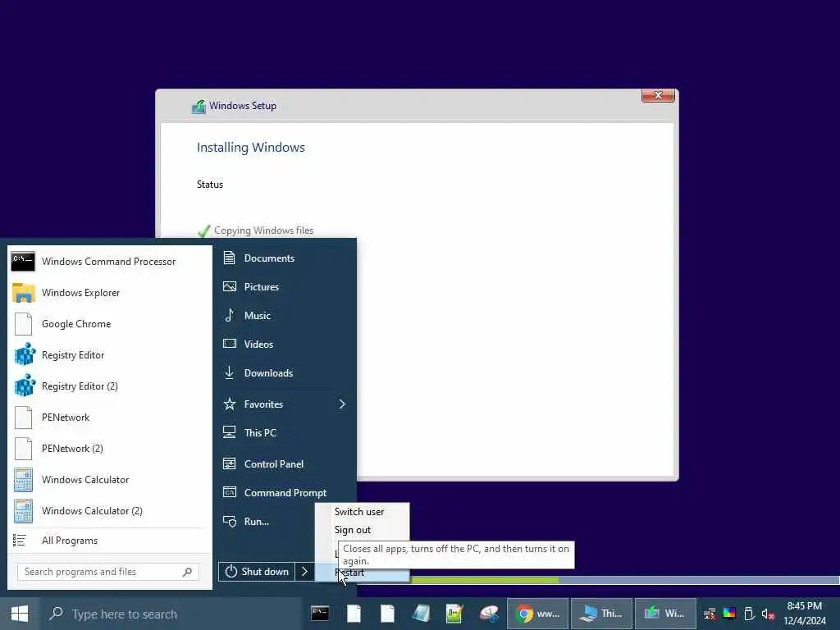Switch to the Chrome taskbar window

click(x=538, y=614)
